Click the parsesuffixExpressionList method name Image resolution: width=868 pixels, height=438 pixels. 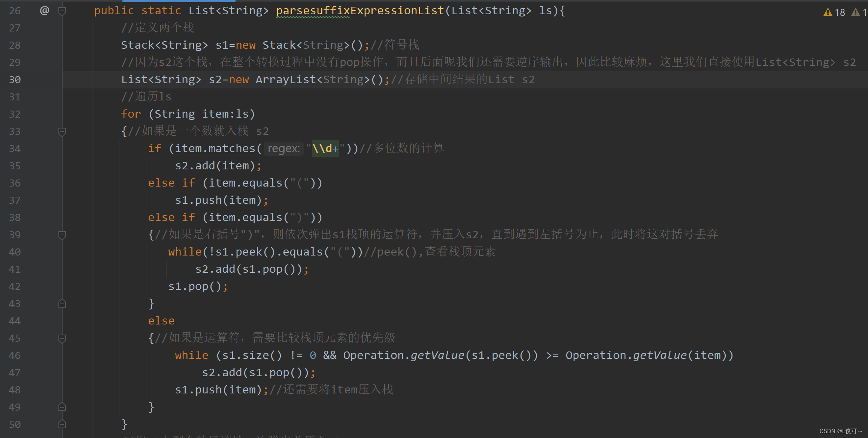pyautogui.click(x=359, y=11)
